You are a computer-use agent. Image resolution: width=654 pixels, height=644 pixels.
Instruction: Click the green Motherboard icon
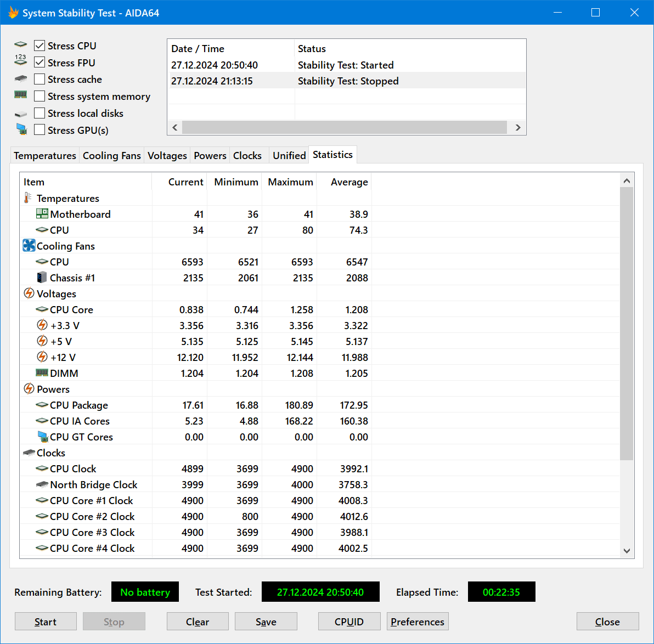click(x=42, y=213)
